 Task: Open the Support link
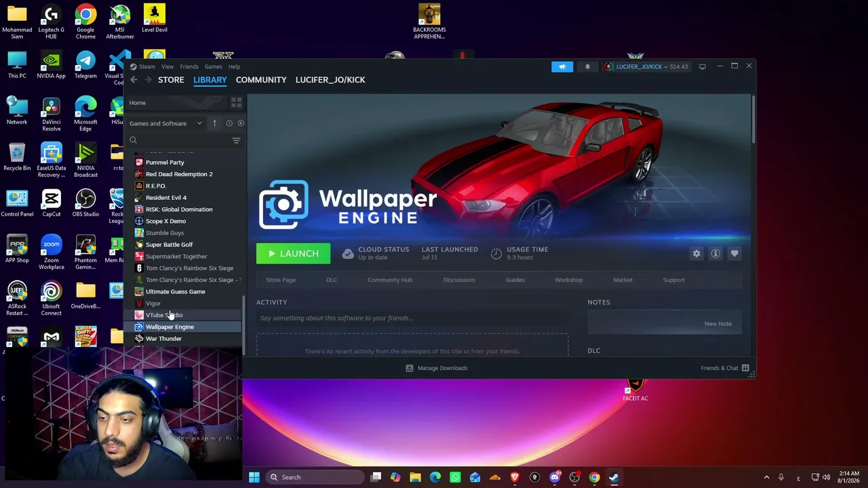(673, 280)
